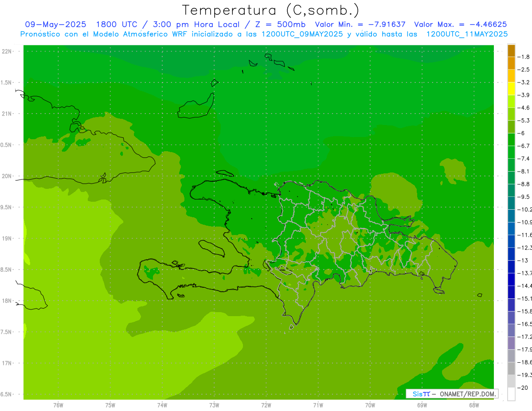The image size is (532, 411).
Task: Click the '-6' legend value
Action: [x=522, y=133]
